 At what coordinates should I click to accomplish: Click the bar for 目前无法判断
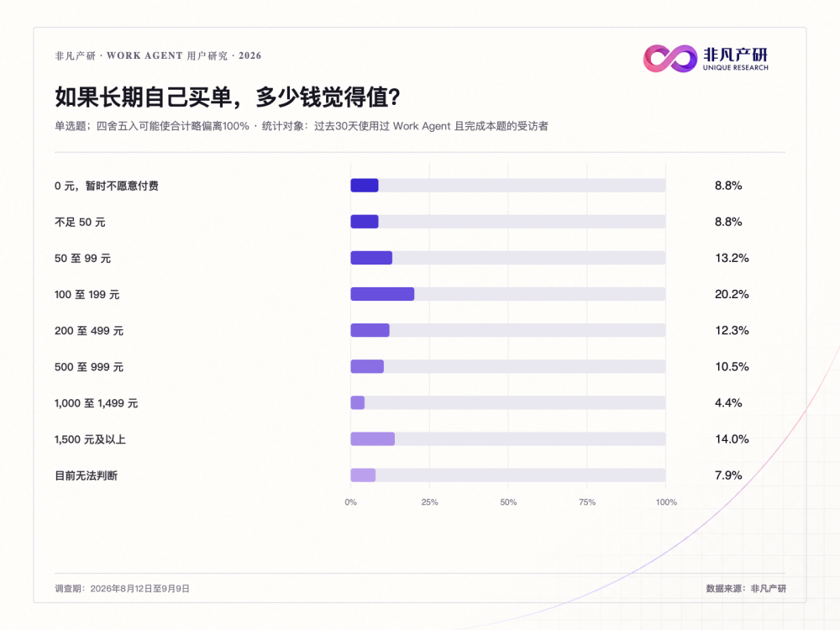363,475
